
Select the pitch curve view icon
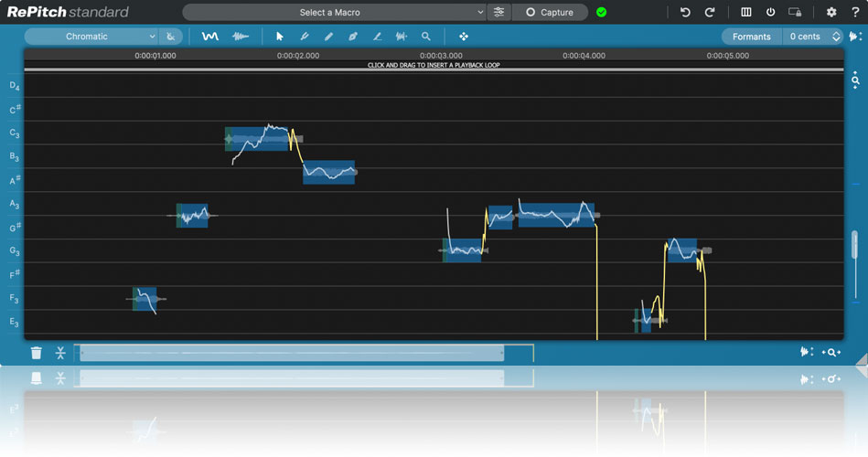(x=210, y=37)
